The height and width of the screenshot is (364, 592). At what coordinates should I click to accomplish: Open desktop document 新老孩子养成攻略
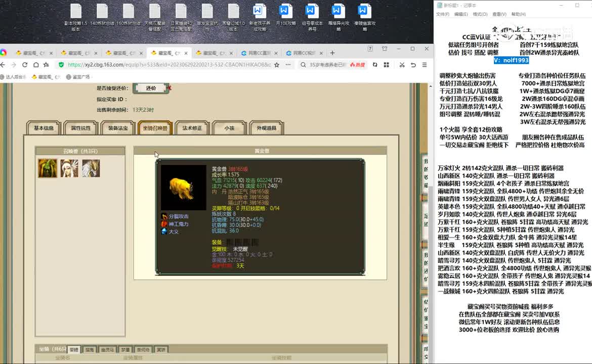(x=260, y=17)
